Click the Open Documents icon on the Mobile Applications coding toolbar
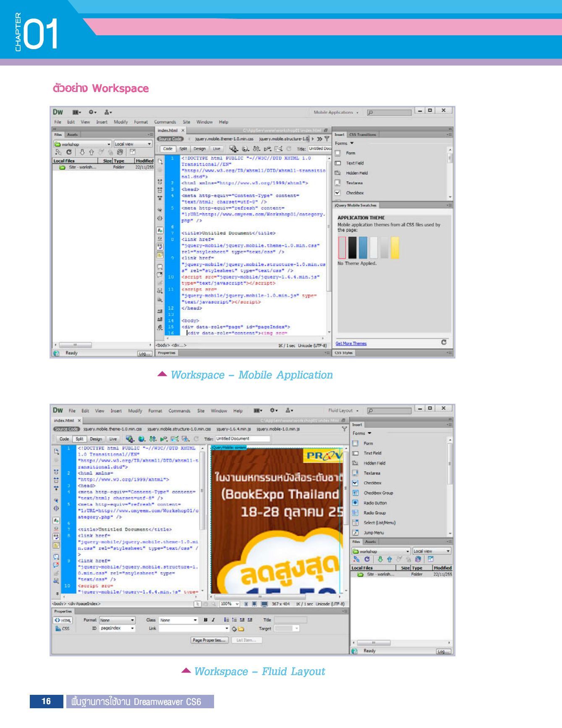The height and width of the screenshot is (728, 562). [x=159, y=161]
